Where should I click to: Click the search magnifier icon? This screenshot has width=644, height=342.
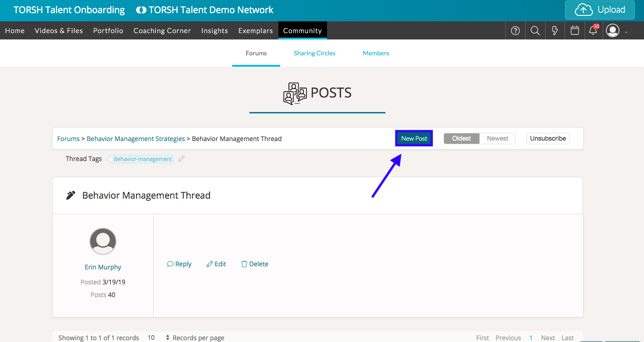(535, 31)
